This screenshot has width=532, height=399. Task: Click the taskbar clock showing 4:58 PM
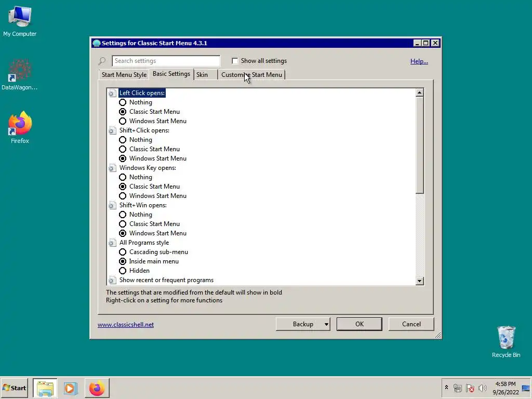point(506,388)
